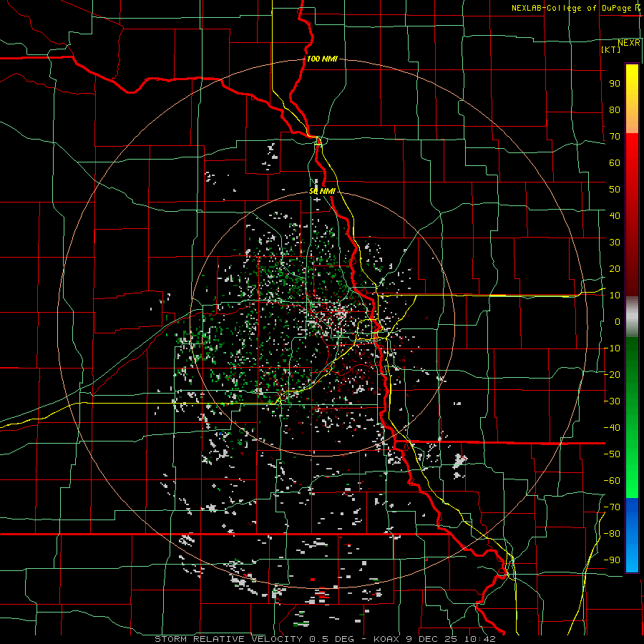Image resolution: width=644 pixels, height=644 pixels.
Task: Click the gray zero band of scale
Action: [x=632, y=316]
